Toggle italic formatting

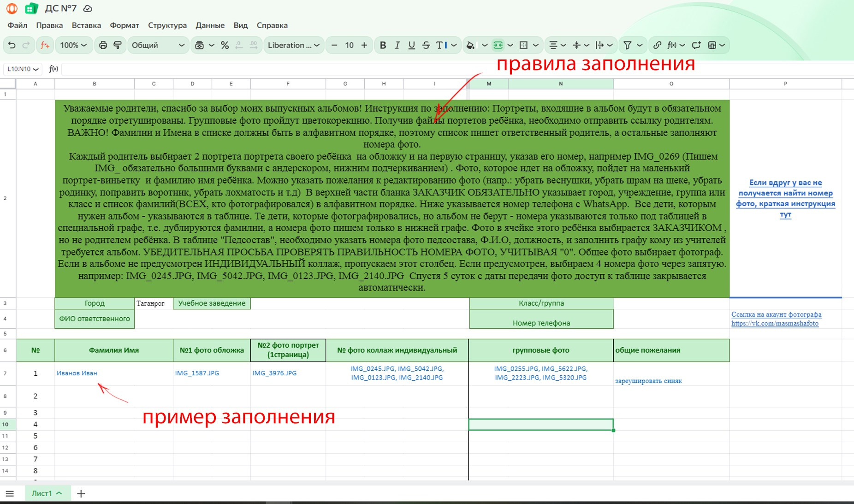tap(397, 45)
